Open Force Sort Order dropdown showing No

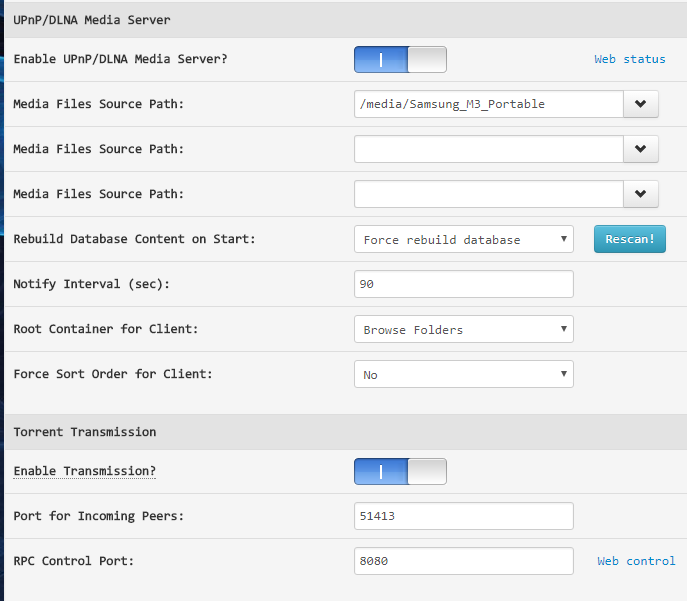[x=464, y=374]
